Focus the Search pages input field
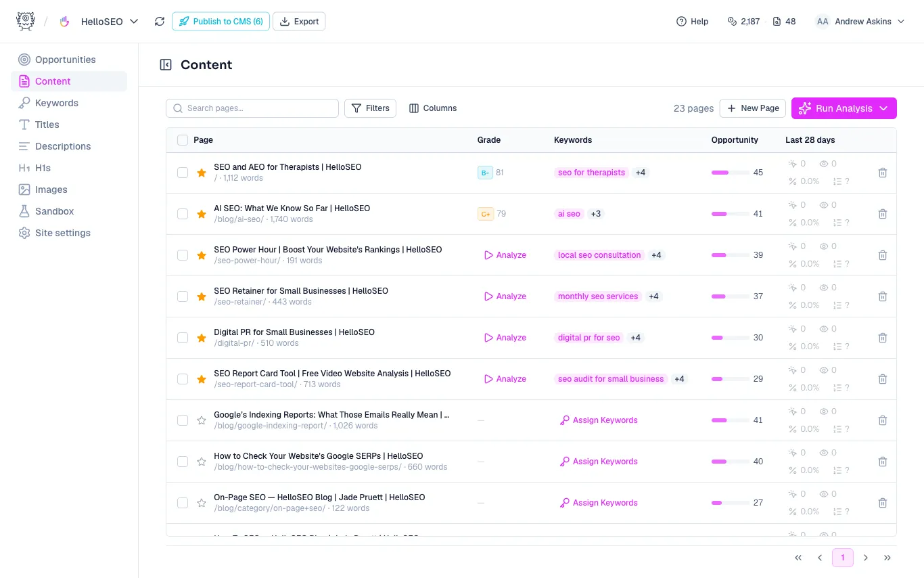This screenshot has width=924, height=578. point(252,108)
